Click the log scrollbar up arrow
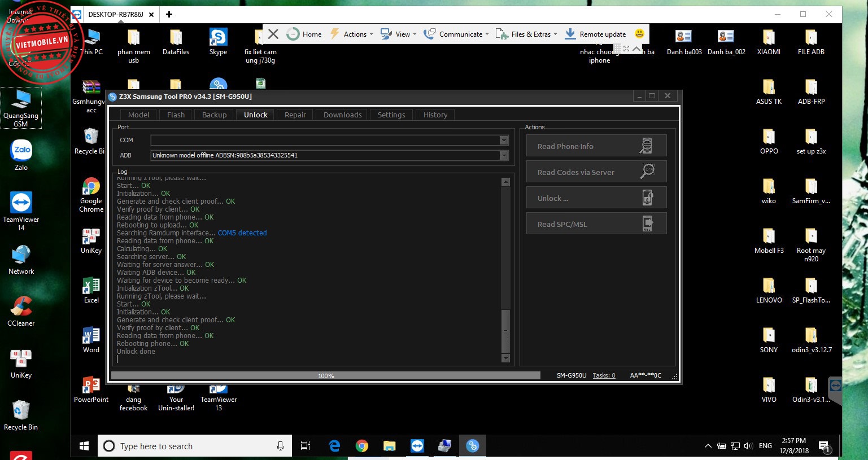Viewport: 868px width, 460px height. tap(505, 182)
